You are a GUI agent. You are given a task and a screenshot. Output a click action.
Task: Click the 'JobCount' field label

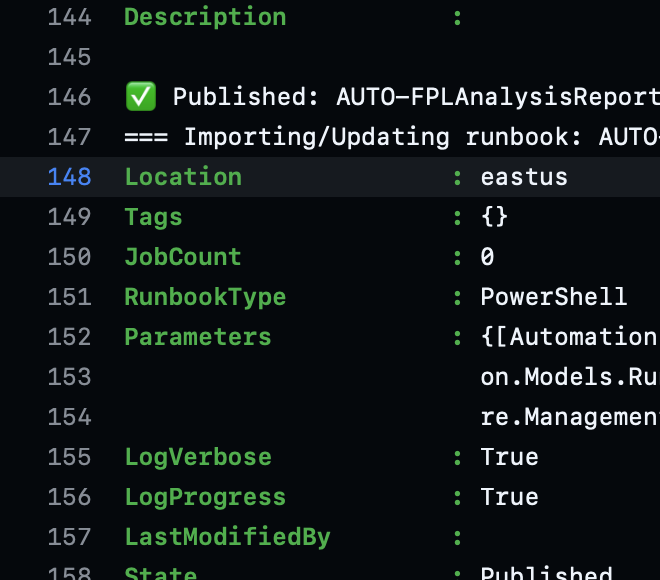(183, 257)
